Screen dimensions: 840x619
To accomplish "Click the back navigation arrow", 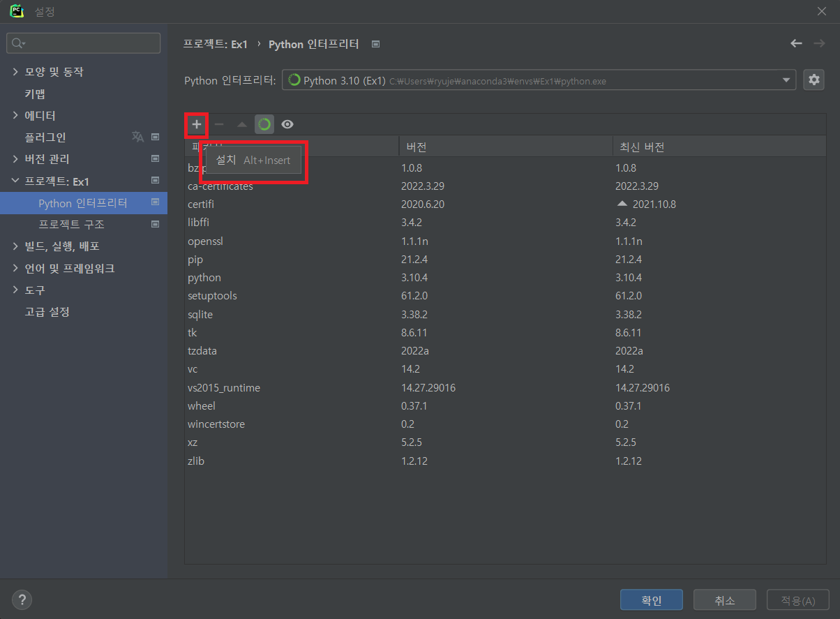I will (796, 43).
